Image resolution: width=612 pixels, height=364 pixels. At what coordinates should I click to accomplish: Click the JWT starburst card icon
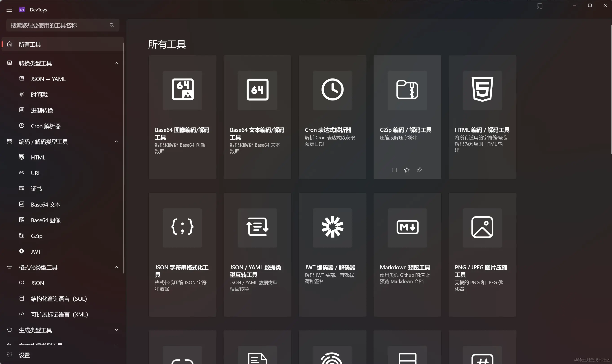pyautogui.click(x=332, y=227)
